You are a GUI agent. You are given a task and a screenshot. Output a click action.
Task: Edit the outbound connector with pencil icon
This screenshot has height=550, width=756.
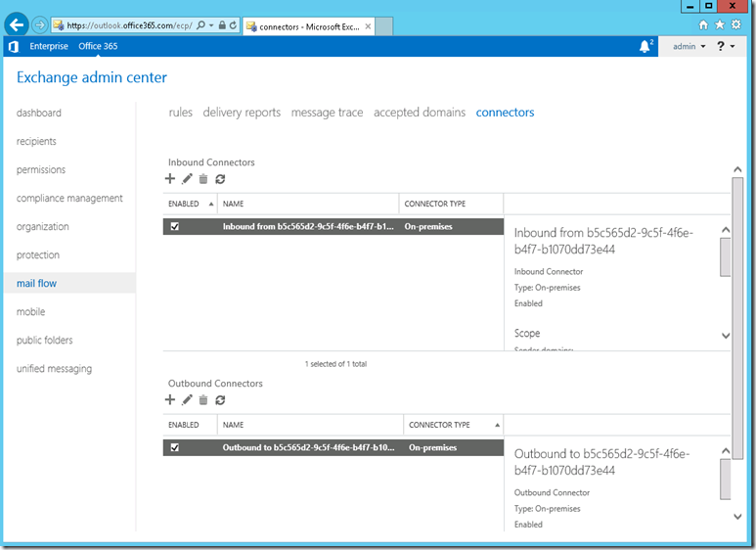pyautogui.click(x=187, y=400)
